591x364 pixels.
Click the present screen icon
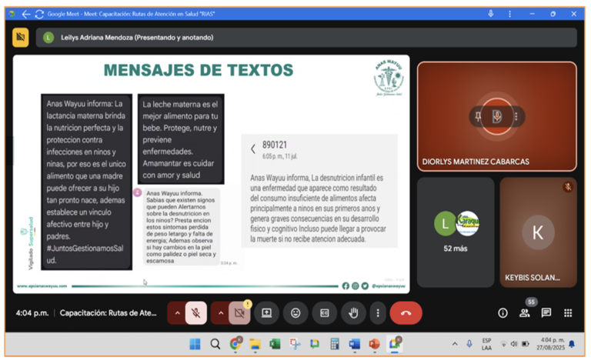click(267, 313)
